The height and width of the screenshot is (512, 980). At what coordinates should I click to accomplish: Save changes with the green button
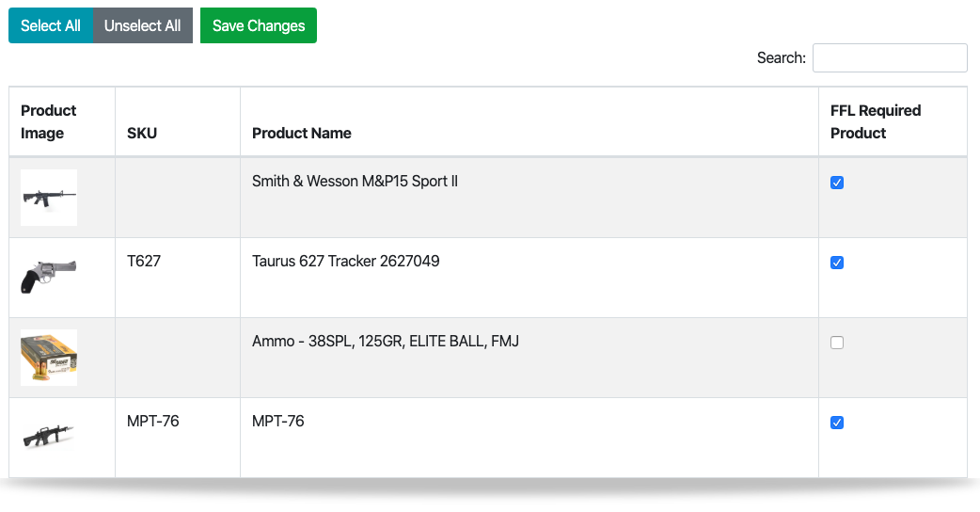pyautogui.click(x=258, y=25)
